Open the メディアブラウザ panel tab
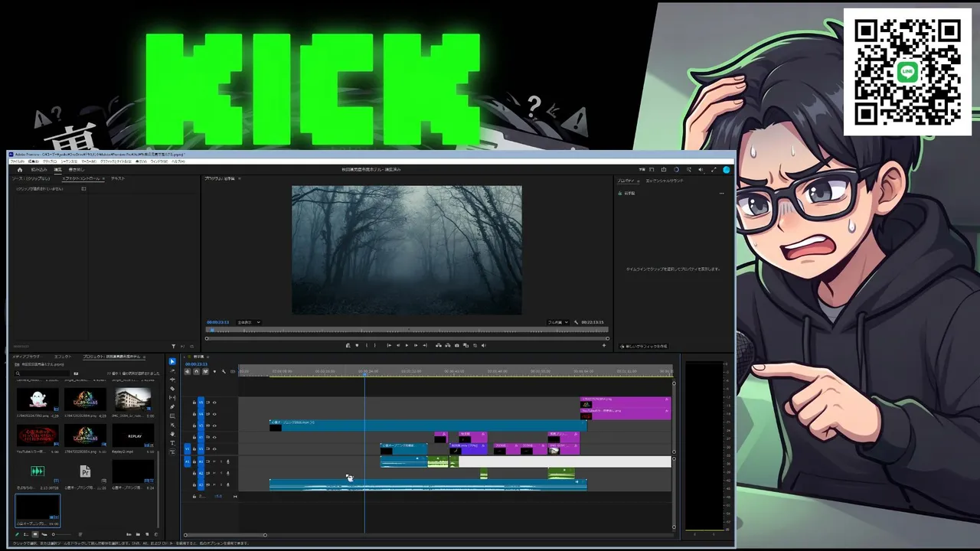 (x=26, y=357)
